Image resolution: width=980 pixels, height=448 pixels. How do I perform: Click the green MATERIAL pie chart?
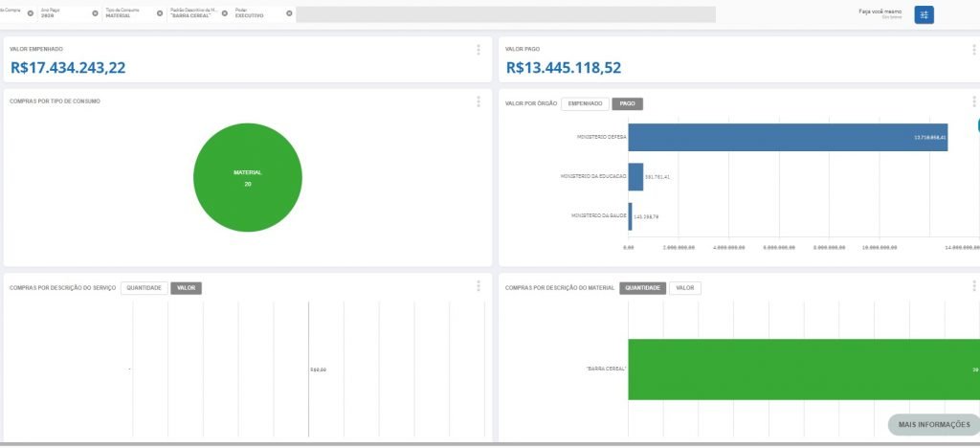tap(248, 177)
